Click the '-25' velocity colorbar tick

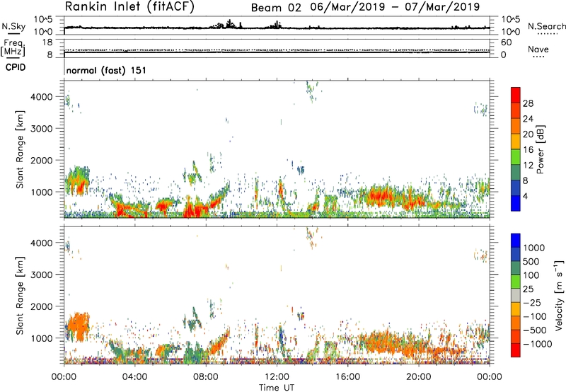532,302
